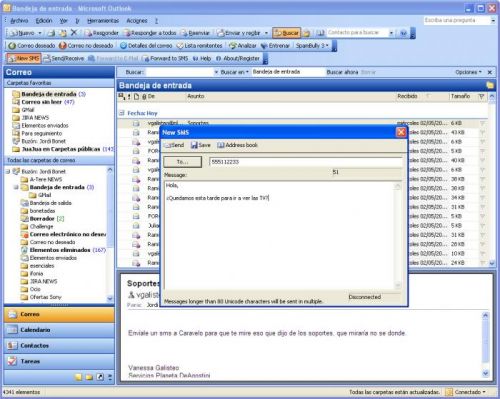Save the SMS draft
The height and width of the screenshot is (399, 500).
click(x=201, y=145)
